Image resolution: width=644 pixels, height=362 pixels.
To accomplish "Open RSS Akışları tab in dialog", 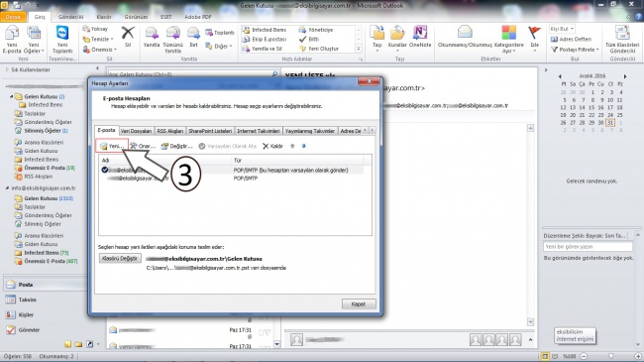I will tap(170, 131).
